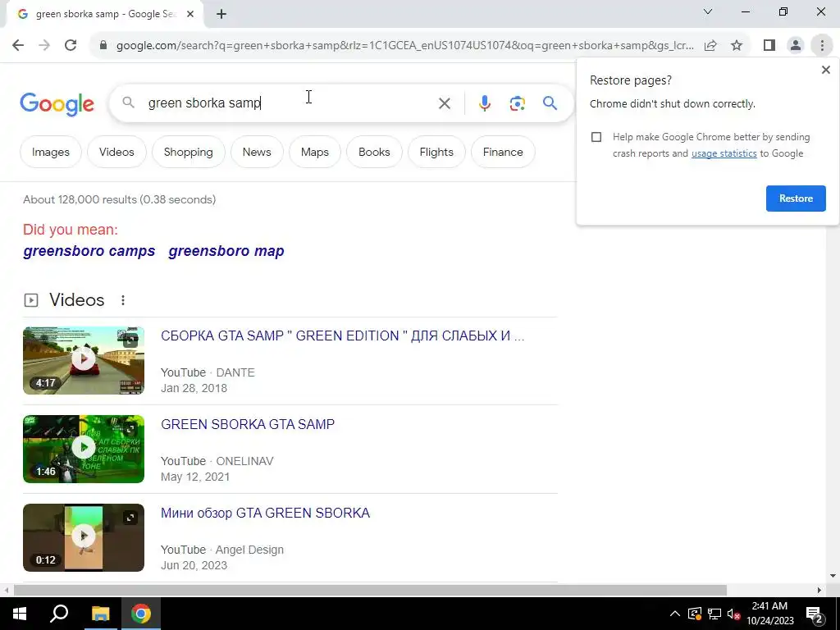Open the Chrome three-dot menu
Screen dimensions: 840x630
pyautogui.click(x=822, y=46)
